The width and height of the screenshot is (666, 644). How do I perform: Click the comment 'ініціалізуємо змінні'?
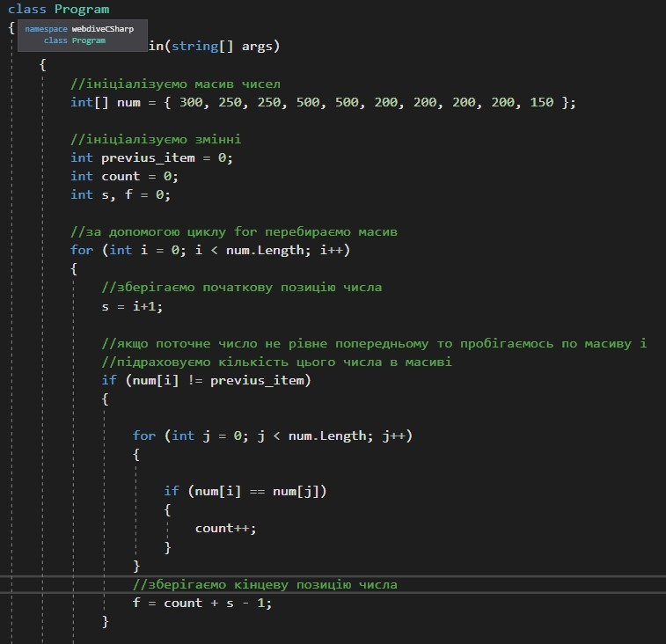point(157,139)
